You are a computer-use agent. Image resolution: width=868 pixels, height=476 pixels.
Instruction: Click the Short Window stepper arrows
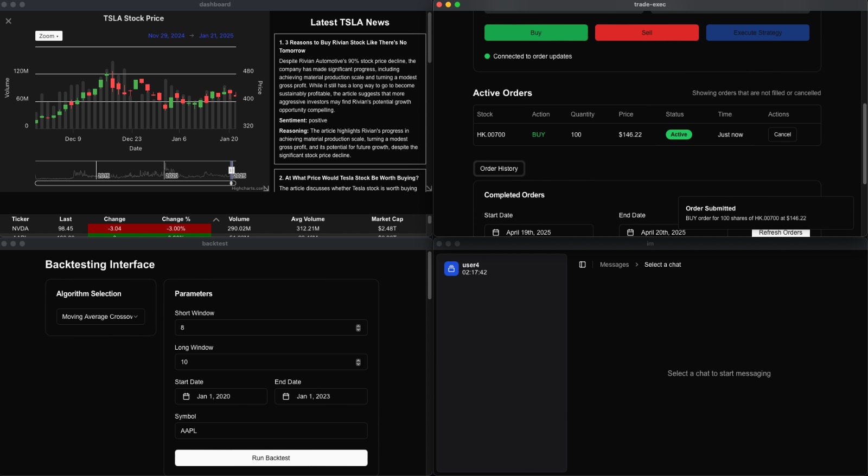point(358,328)
